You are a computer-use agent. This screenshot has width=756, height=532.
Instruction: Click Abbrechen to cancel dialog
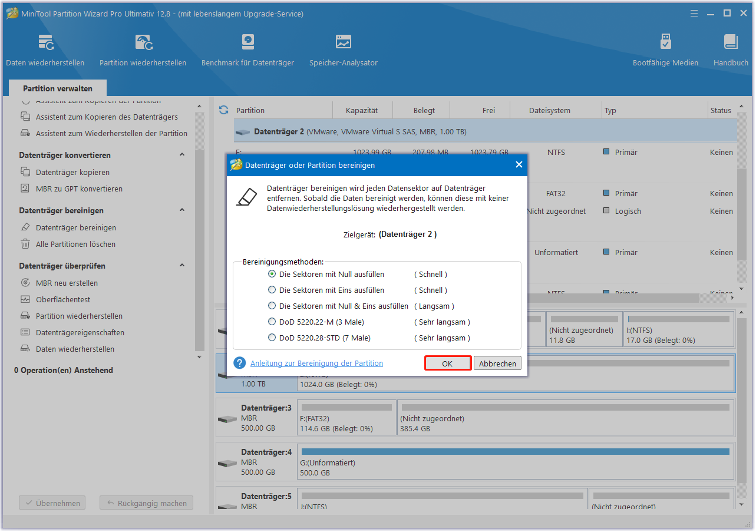[x=497, y=364]
